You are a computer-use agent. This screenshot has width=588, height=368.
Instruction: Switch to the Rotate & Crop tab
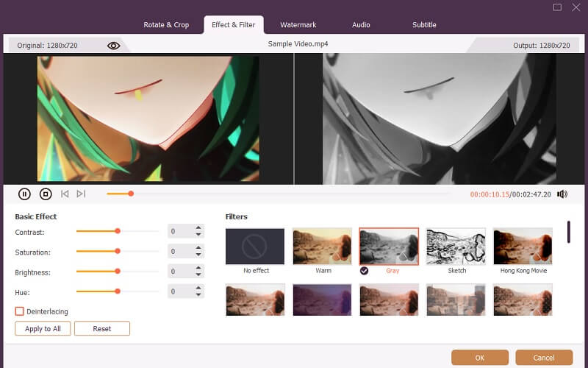coord(165,25)
